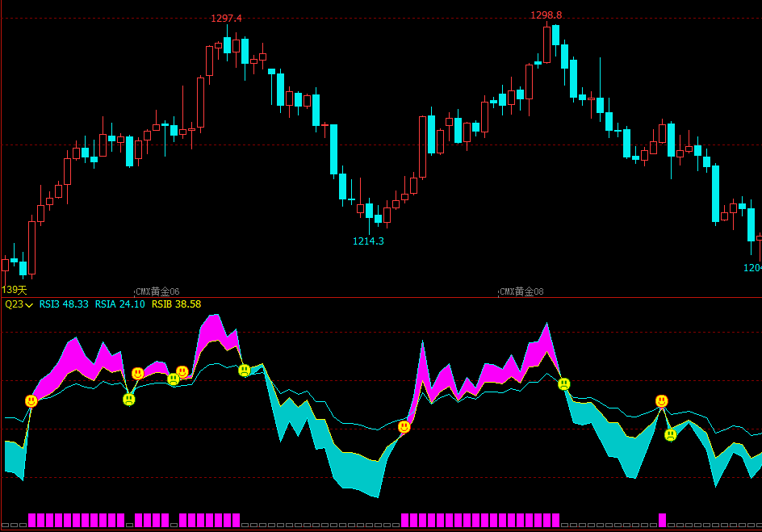Click the rightmost sad face signal
This screenshot has height=532, width=762.
[671, 435]
